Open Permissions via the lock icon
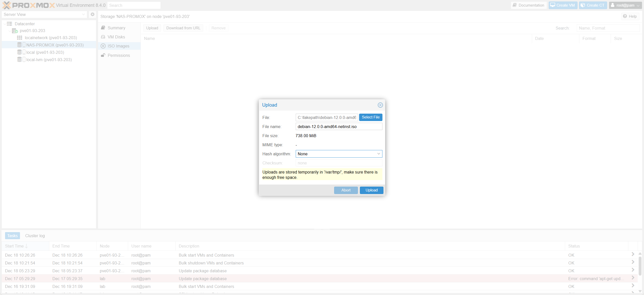 click(x=103, y=55)
